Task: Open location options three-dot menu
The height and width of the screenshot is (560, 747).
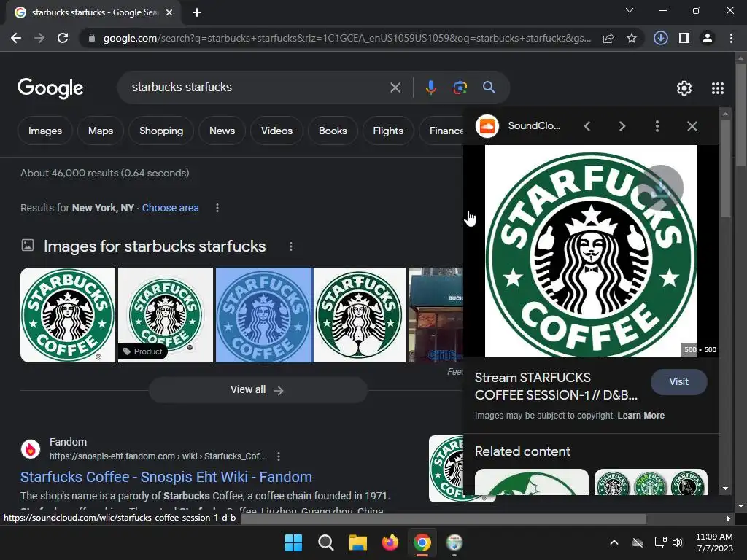Action: click(x=217, y=208)
